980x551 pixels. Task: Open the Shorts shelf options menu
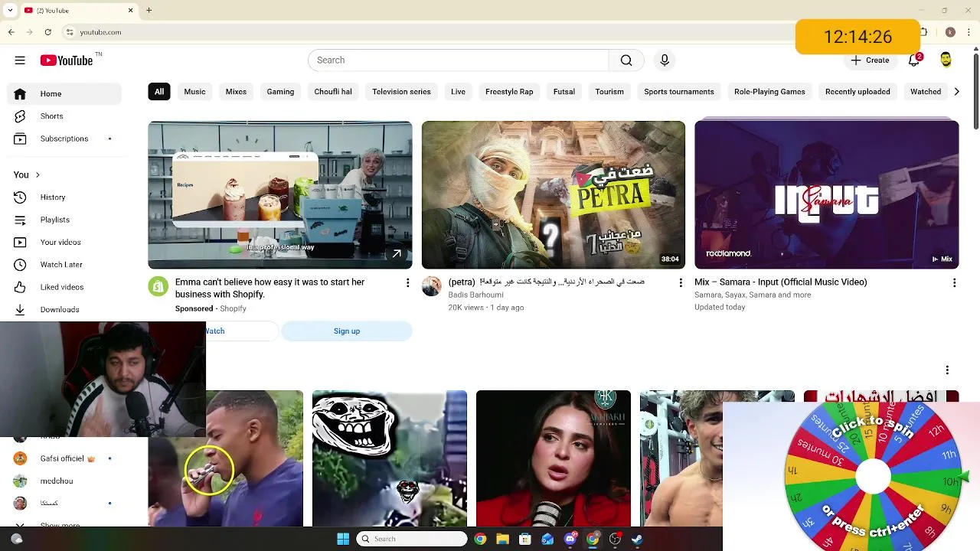947,370
